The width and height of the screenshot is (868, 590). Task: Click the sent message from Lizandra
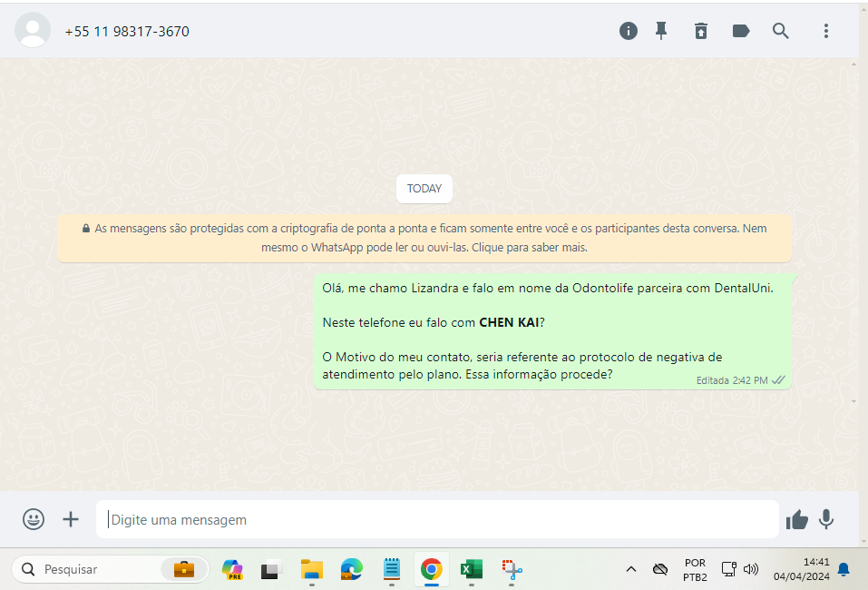[x=552, y=331]
